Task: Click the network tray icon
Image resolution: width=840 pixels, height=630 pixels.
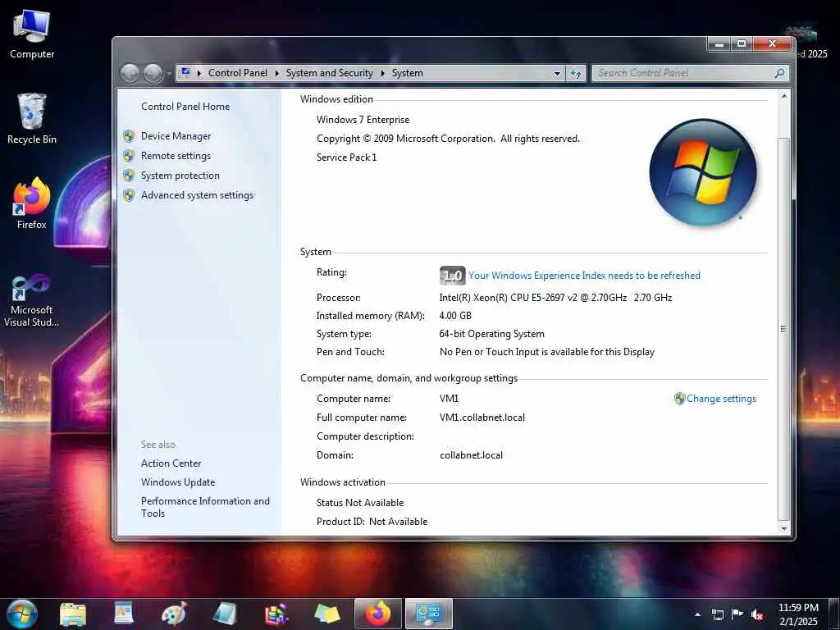Action: click(x=717, y=614)
